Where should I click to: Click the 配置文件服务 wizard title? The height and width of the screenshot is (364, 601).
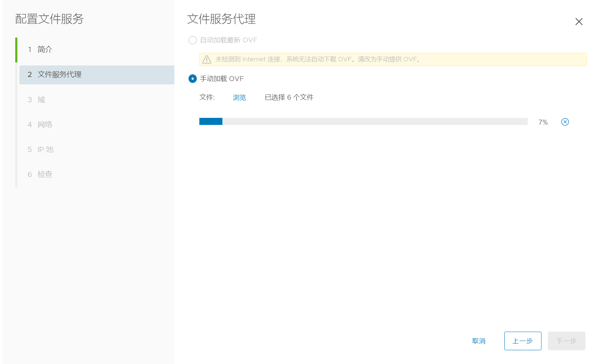click(49, 19)
